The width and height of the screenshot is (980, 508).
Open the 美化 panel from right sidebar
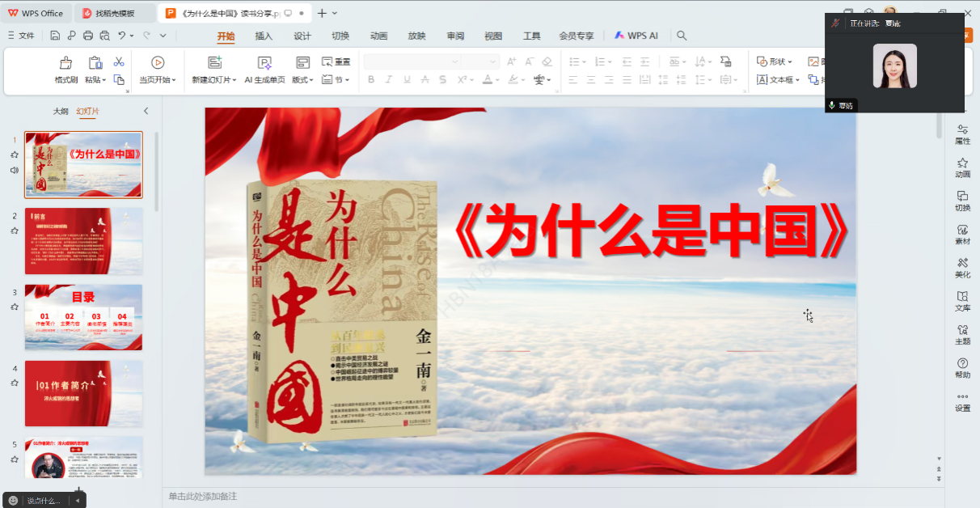tap(962, 268)
